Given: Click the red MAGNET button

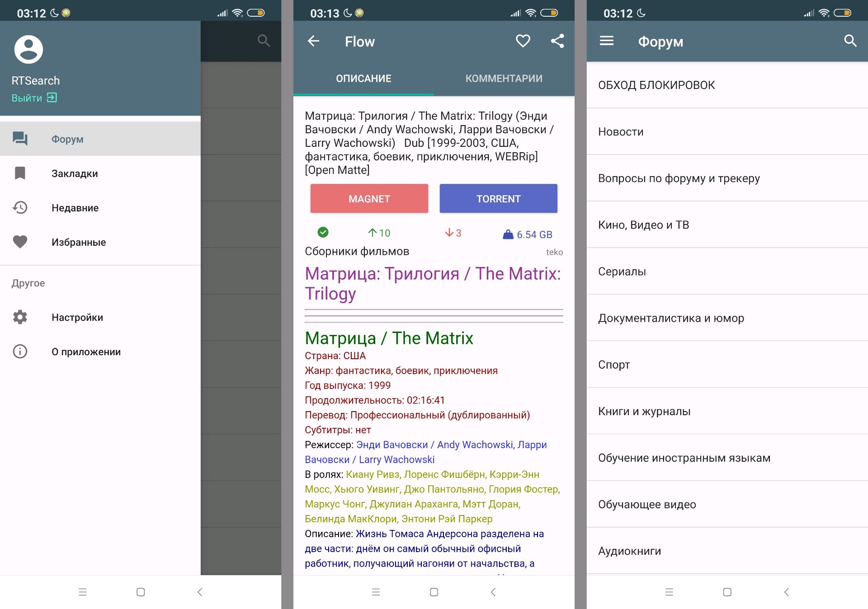Looking at the screenshot, I should point(369,198).
